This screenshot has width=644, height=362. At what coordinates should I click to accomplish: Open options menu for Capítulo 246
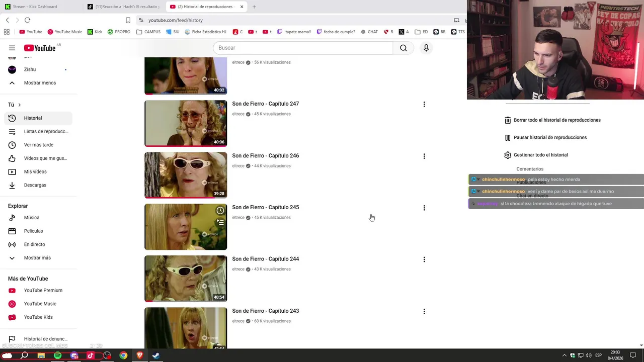(x=424, y=156)
